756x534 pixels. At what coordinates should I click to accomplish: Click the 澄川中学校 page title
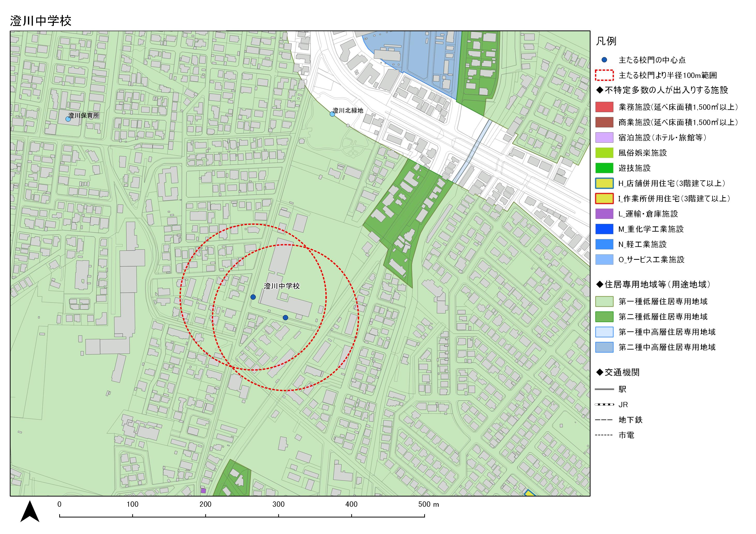(x=41, y=21)
